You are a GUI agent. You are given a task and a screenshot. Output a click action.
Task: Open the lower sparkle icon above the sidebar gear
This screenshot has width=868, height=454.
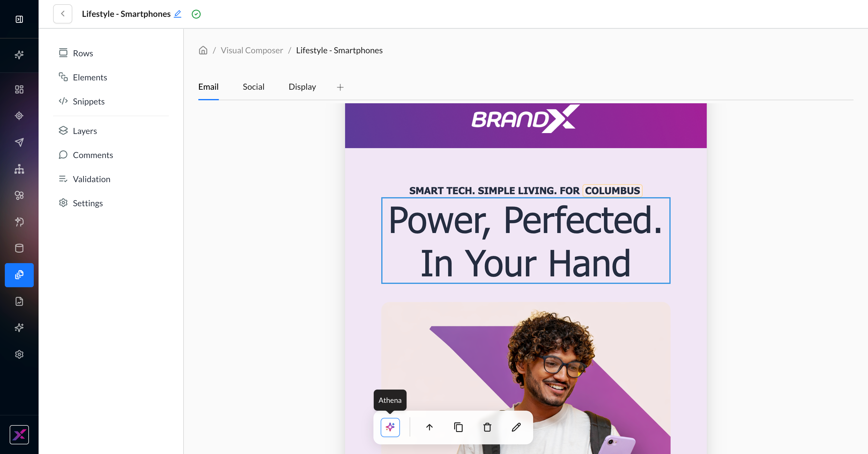click(x=19, y=328)
